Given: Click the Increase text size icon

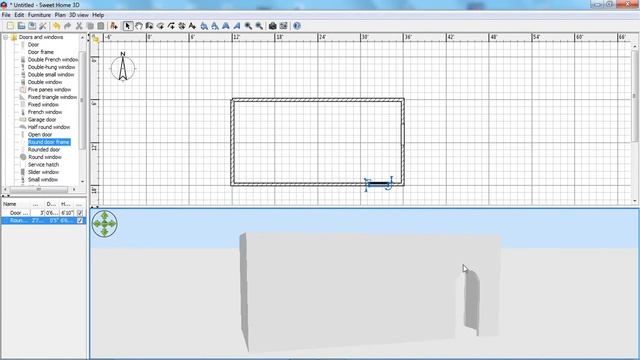Looking at the screenshot, I should (x=204, y=26).
